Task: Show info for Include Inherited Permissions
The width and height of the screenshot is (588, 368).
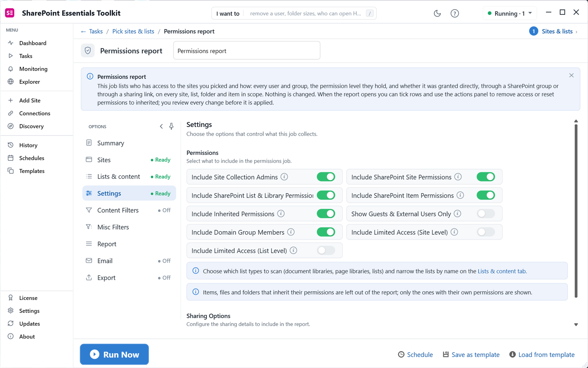Action: (x=281, y=214)
